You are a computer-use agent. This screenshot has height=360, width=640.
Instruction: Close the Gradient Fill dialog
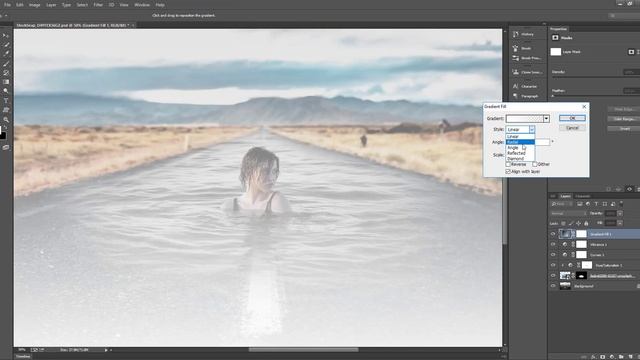[584, 107]
